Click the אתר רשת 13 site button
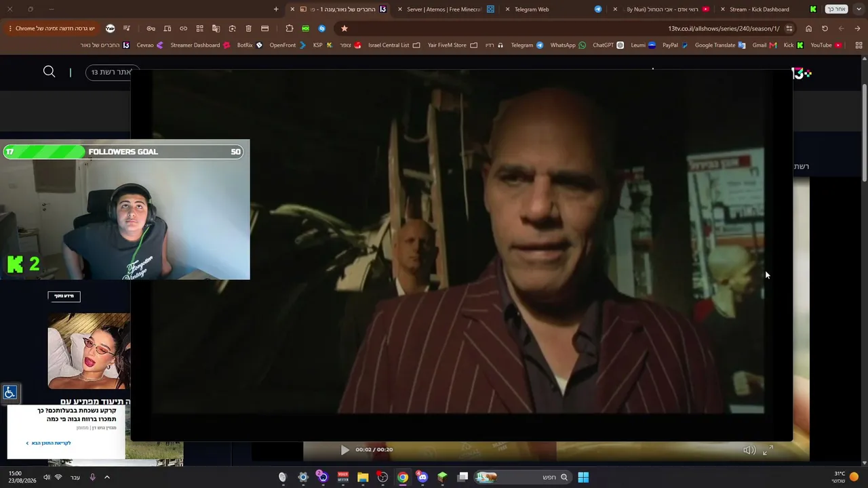The image size is (868, 488). [x=111, y=72]
